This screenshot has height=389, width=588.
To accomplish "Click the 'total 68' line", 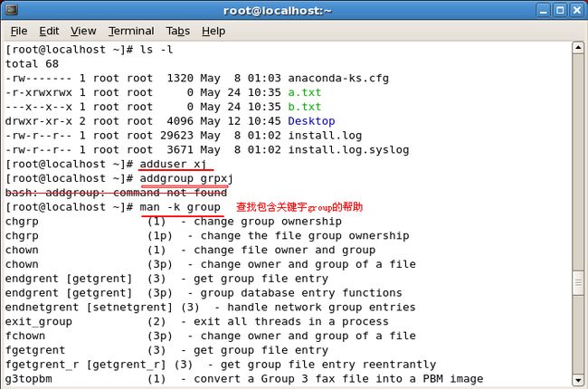I will pyautogui.click(x=32, y=63).
